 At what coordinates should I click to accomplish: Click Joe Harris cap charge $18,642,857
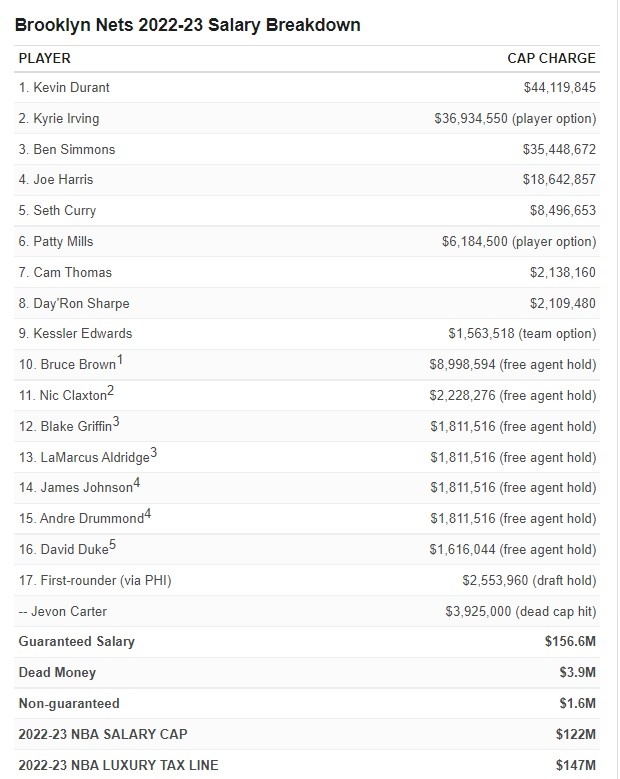pos(559,180)
